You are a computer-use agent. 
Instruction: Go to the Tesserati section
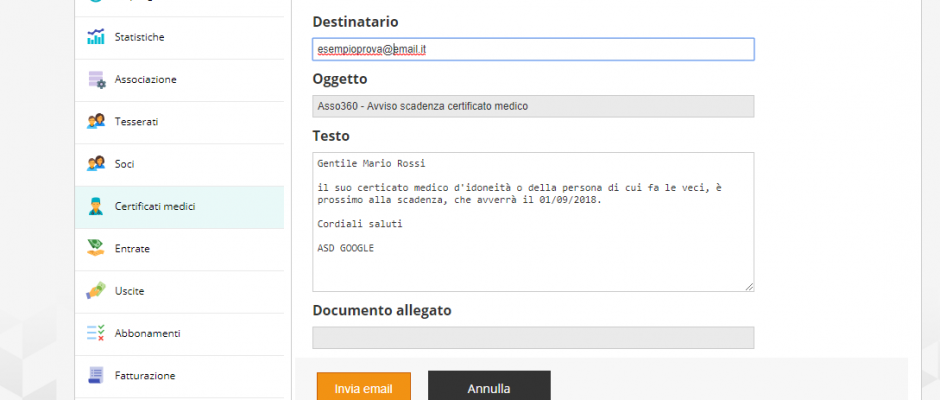[x=179, y=122]
